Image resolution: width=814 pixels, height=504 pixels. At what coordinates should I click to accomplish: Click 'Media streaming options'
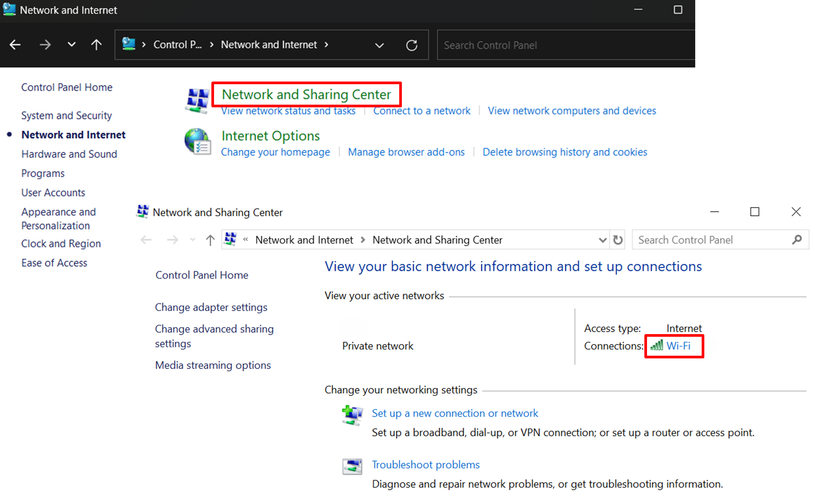[x=213, y=365]
